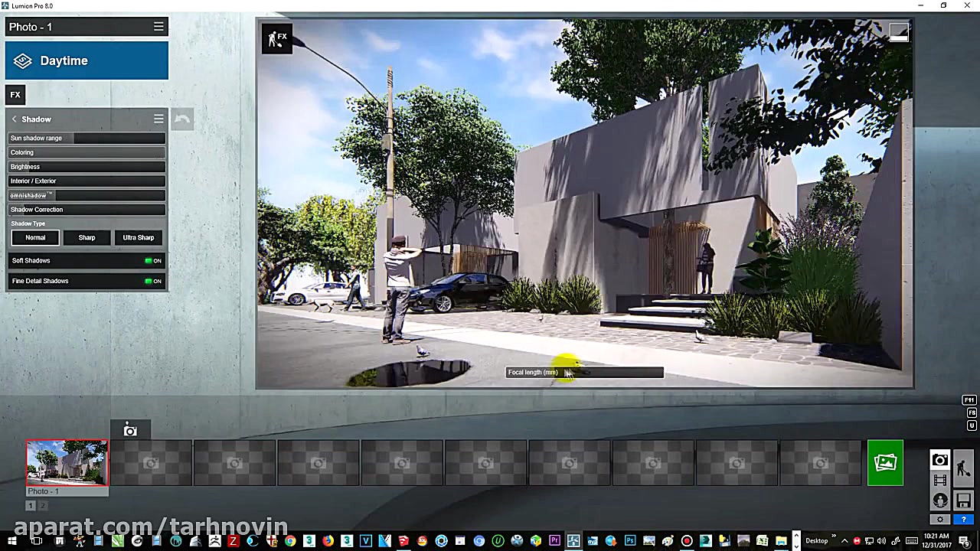Select the second empty photo slot
Screen dimensions: 980x551
(234, 463)
